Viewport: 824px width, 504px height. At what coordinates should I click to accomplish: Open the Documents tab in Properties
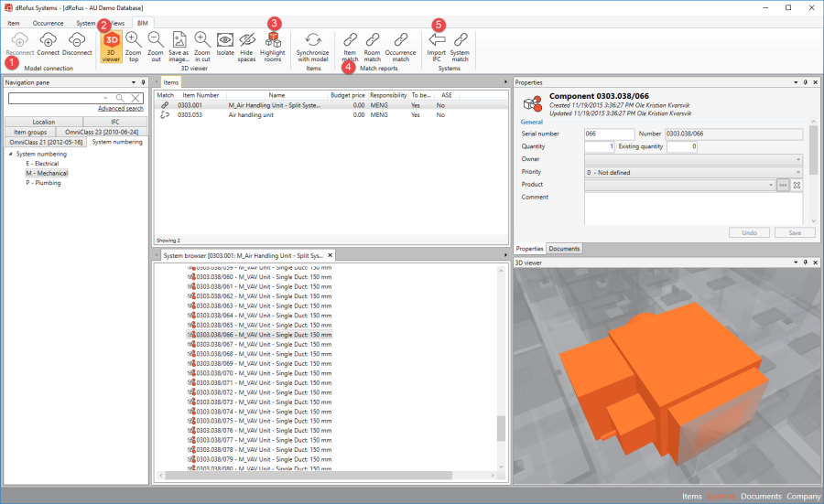[x=563, y=249]
